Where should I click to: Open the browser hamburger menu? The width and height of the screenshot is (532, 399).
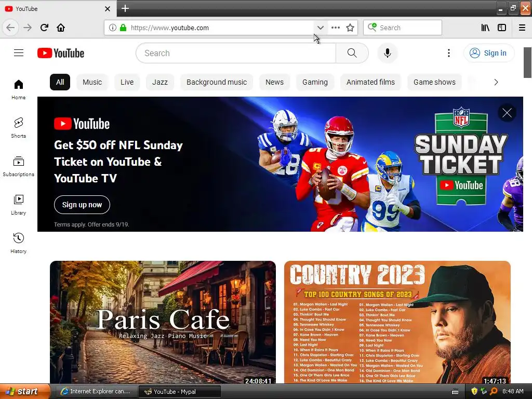[x=522, y=28]
